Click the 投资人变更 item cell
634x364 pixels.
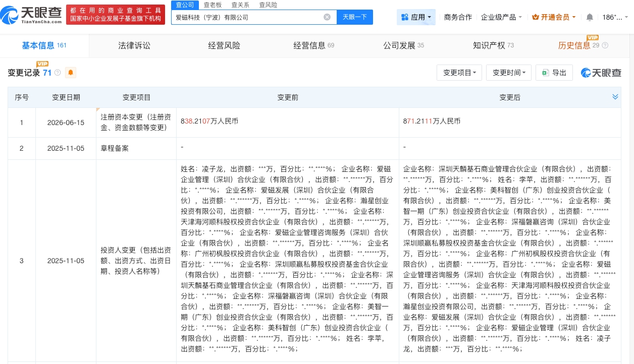tap(136, 261)
